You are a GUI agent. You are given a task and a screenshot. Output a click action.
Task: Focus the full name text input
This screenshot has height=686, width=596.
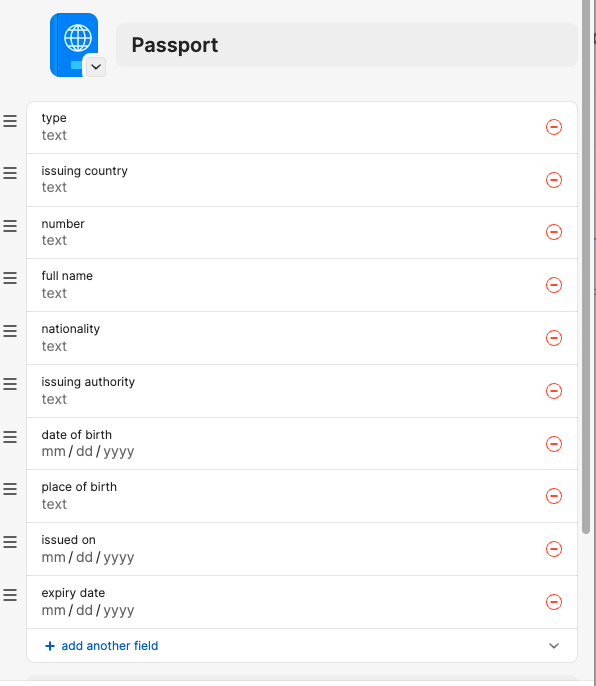pyautogui.click(x=289, y=293)
